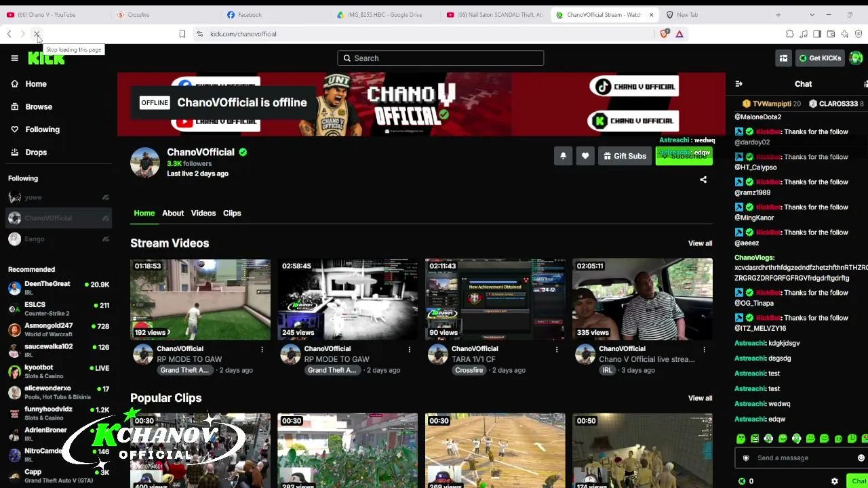Click the Crossfire category tag
This screenshot has width=868, height=488.
(x=469, y=371)
